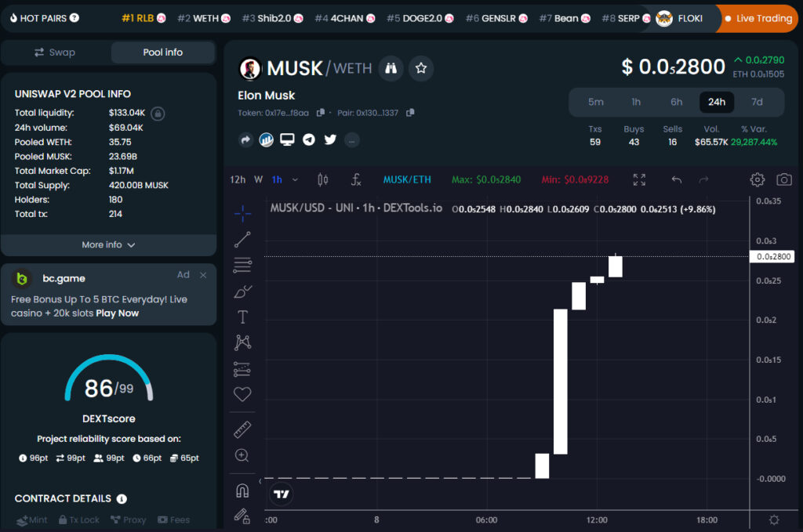This screenshot has width=803, height=532.
Task: Take a chart snapshot with the camera icon
Action: (x=786, y=179)
